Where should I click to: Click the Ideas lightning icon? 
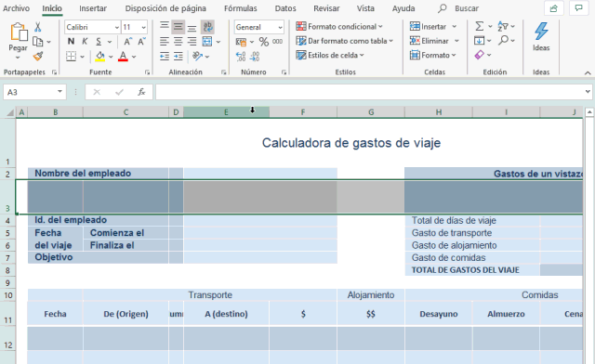[541, 32]
